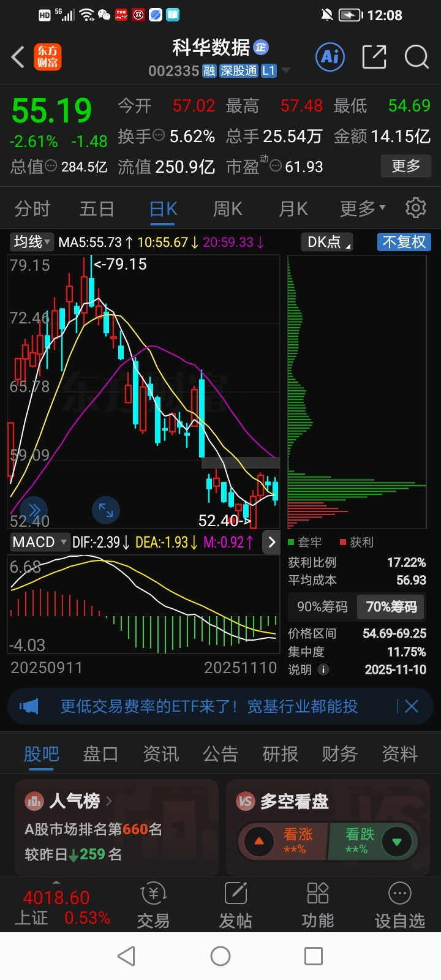
Task: Select 70%筹码 option
Action: [x=391, y=607]
